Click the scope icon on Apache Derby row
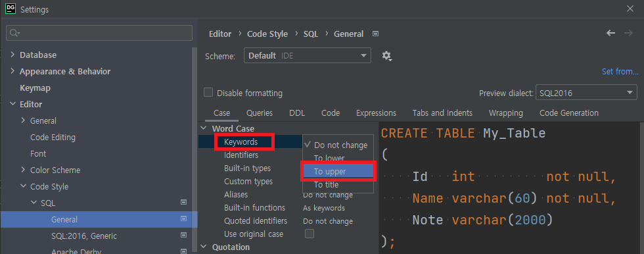644x254 pixels. point(183,251)
